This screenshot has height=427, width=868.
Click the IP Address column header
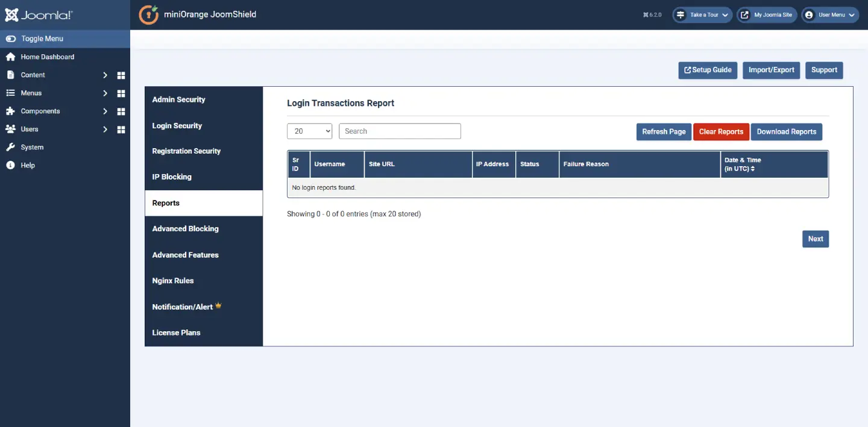point(494,164)
